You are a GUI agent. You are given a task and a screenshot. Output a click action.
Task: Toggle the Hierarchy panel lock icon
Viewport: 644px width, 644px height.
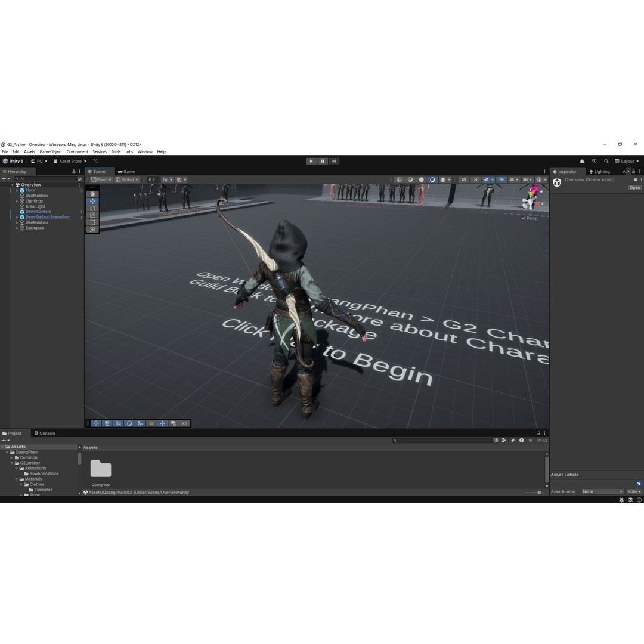pos(74,172)
